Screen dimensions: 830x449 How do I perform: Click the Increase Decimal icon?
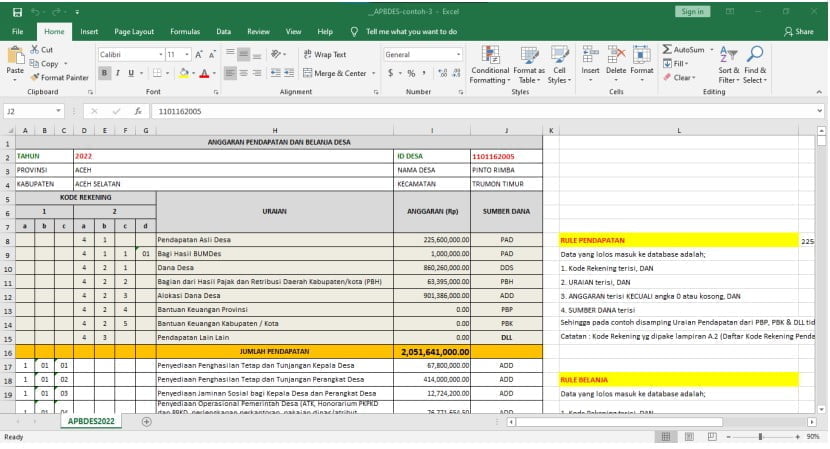tap(443, 73)
